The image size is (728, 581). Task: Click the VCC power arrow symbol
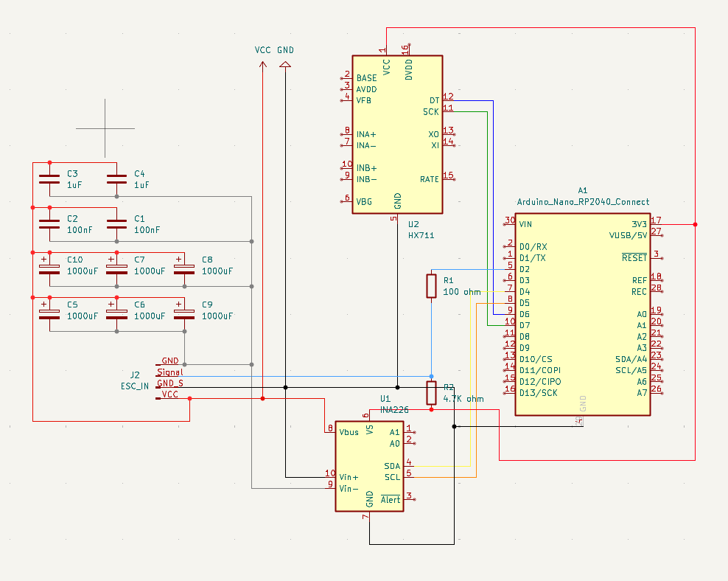tap(263, 65)
